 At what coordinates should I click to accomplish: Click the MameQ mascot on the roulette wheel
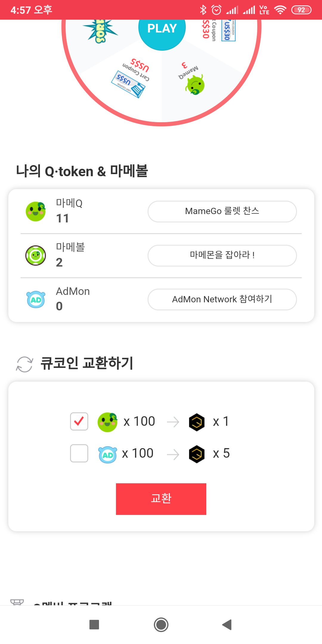pos(195,85)
